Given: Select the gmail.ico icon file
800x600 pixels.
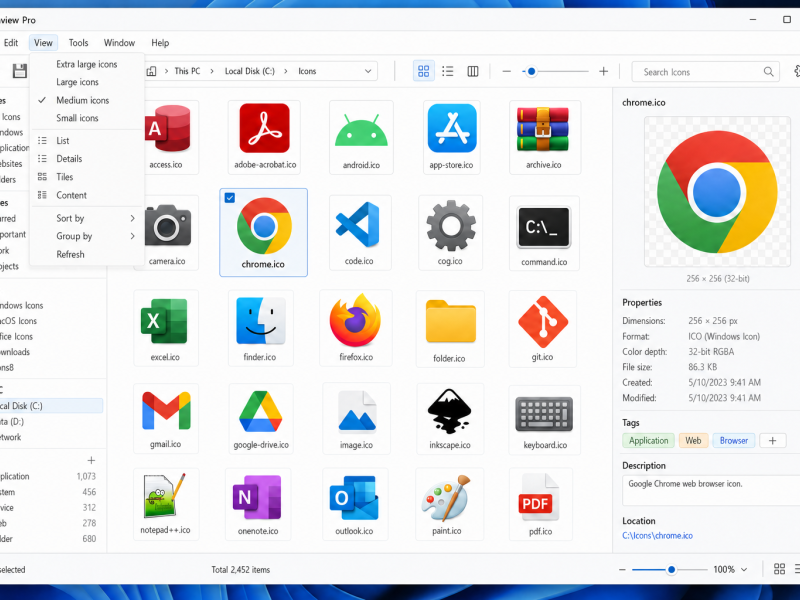Looking at the screenshot, I should pyautogui.click(x=165, y=418).
